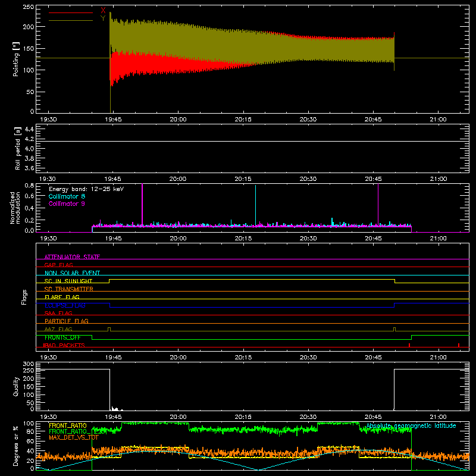This screenshot has height=476, width=476.
Task: Click the olive flag pulse near 20:50
Action: tap(394, 329)
